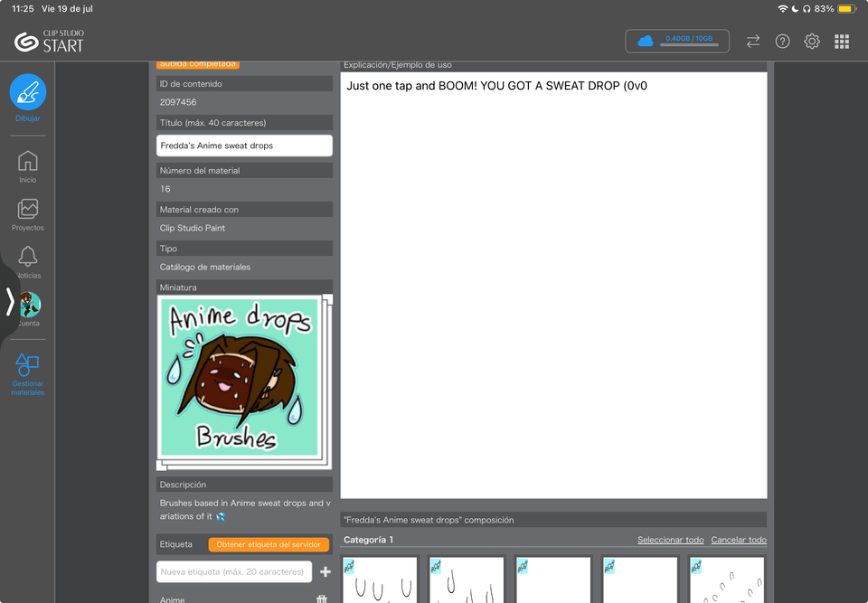The image size is (868, 603).
Task: Click the Wi-Fi status icon
Action: pos(783,9)
